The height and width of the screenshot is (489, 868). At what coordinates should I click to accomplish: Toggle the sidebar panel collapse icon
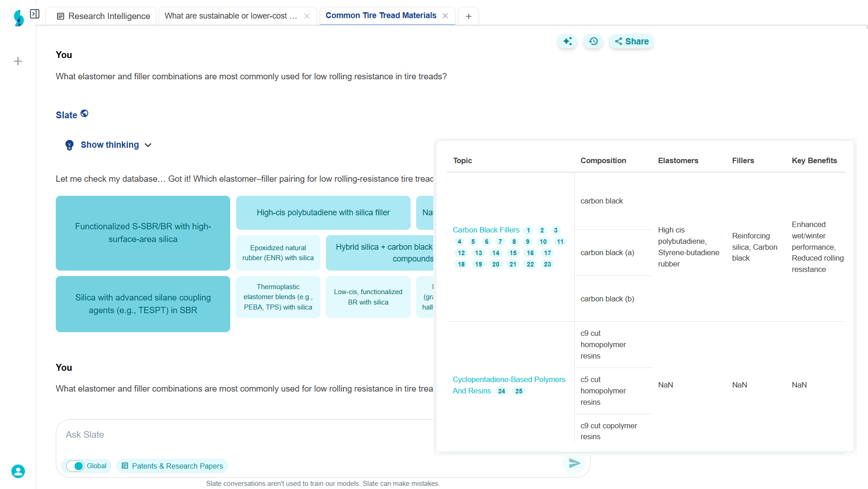pos(34,14)
